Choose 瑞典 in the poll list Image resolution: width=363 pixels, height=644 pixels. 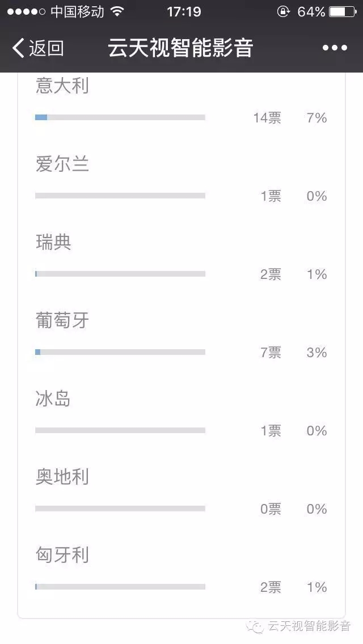[x=53, y=242]
